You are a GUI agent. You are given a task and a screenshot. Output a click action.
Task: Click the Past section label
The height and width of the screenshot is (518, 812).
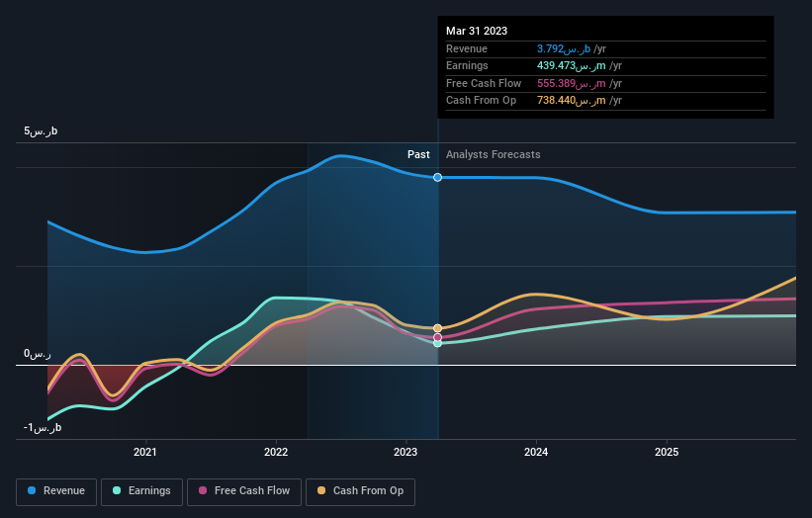coord(418,154)
